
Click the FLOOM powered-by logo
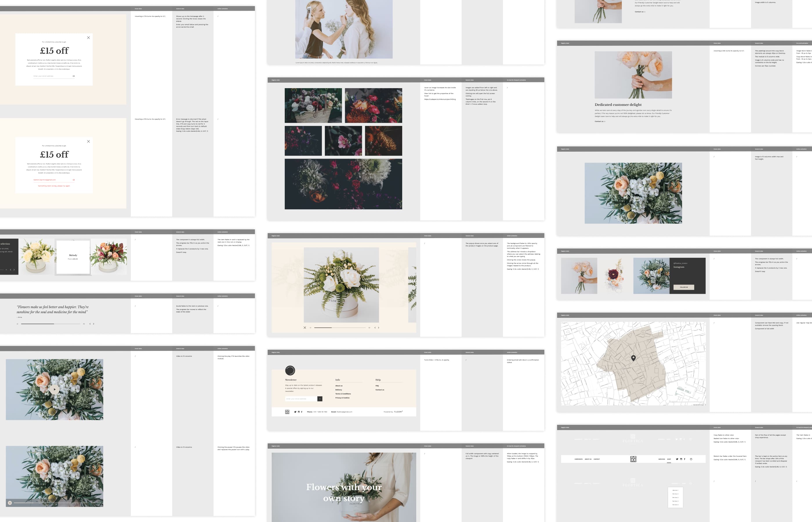tap(398, 412)
